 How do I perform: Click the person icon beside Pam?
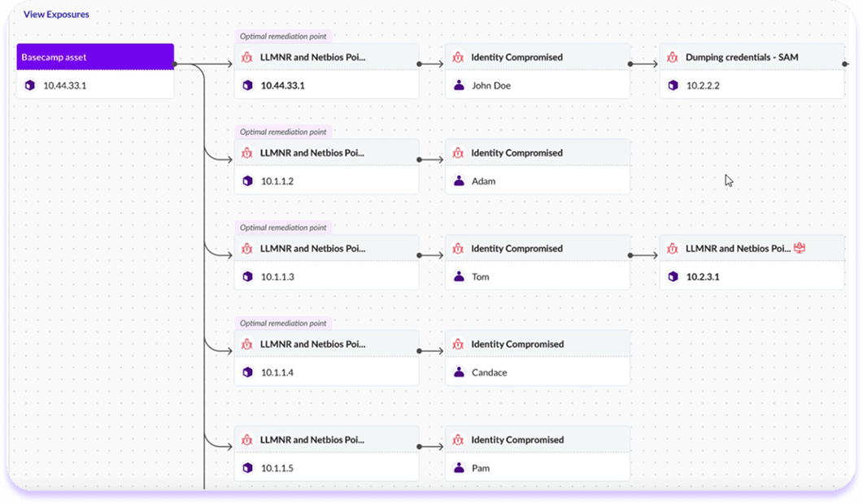coord(459,468)
